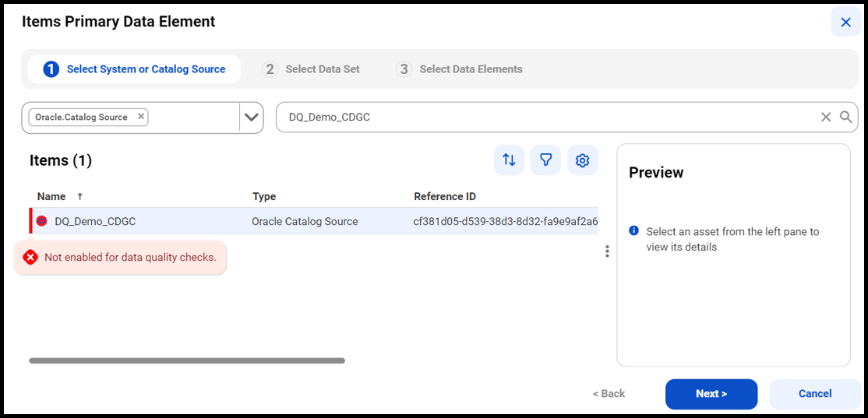
Task: Click the Cancel button
Action: tap(815, 394)
